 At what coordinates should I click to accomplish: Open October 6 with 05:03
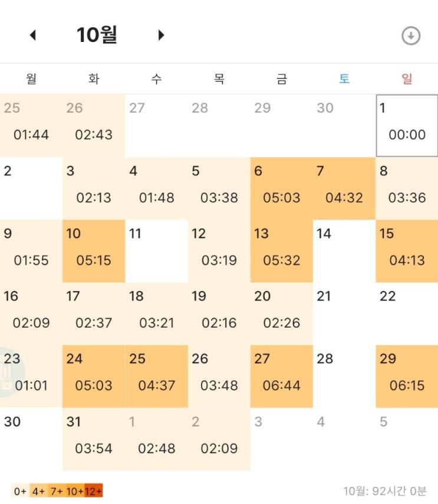pyautogui.click(x=281, y=188)
